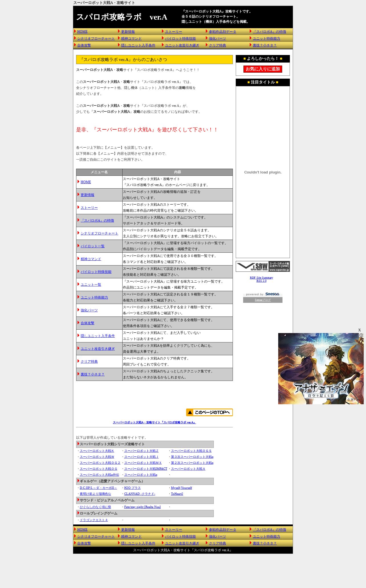This screenshot has height=588, width=366.
Task: Click パイロット一覧 link in the menu table
Action: tap(93, 246)
